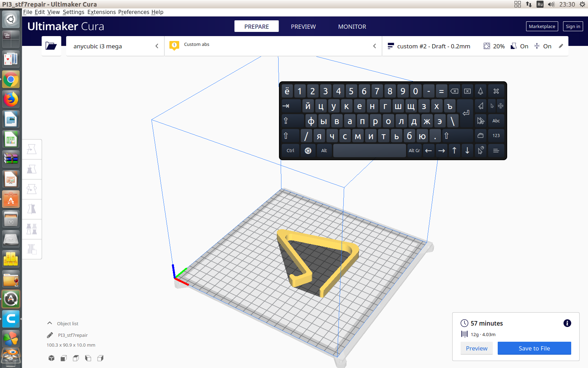Click the Preview button in the print panel
The width and height of the screenshot is (588, 368).
pyautogui.click(x=476, y=348)
